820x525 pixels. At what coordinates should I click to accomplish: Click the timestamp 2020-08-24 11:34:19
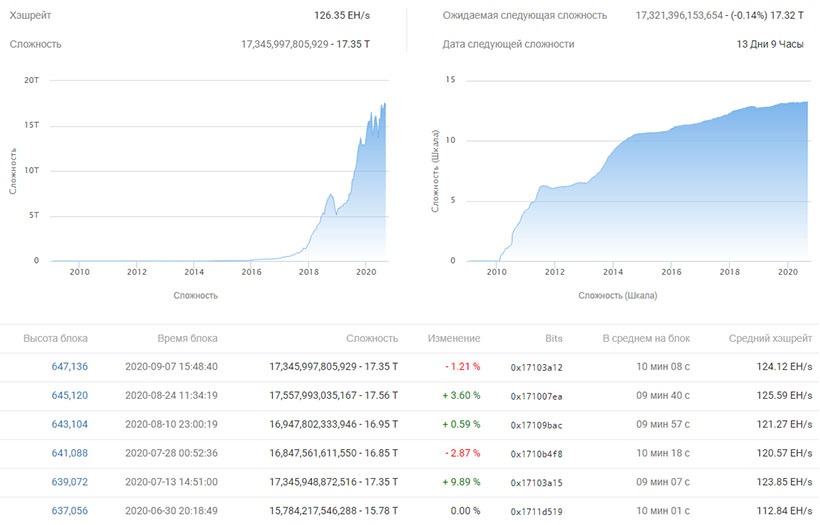coord(171,396)
